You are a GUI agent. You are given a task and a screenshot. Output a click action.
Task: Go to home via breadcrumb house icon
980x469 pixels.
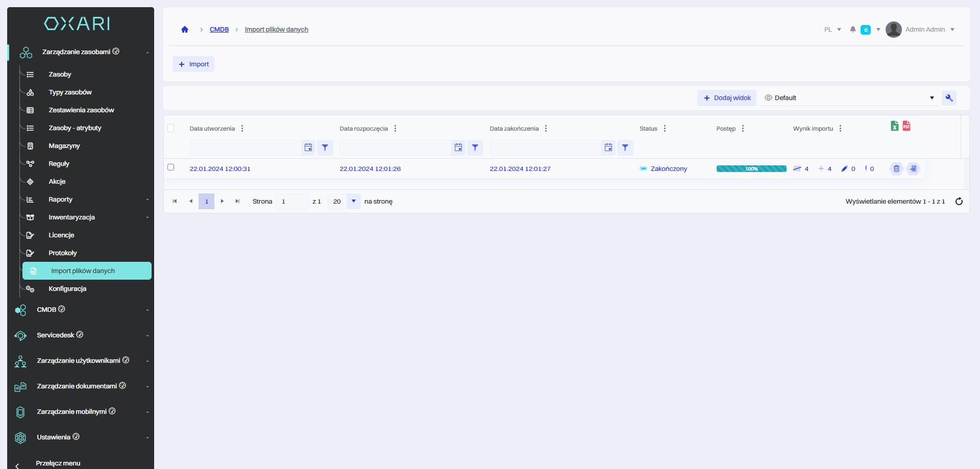click(x=185, y=30)
